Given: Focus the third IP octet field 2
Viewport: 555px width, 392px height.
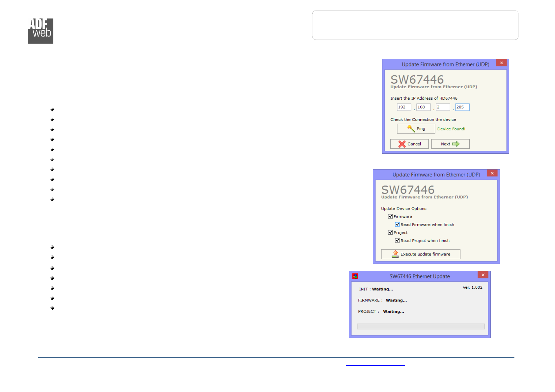Looking at the screenshot, I should pyautogui.click(x=443, y=107).
